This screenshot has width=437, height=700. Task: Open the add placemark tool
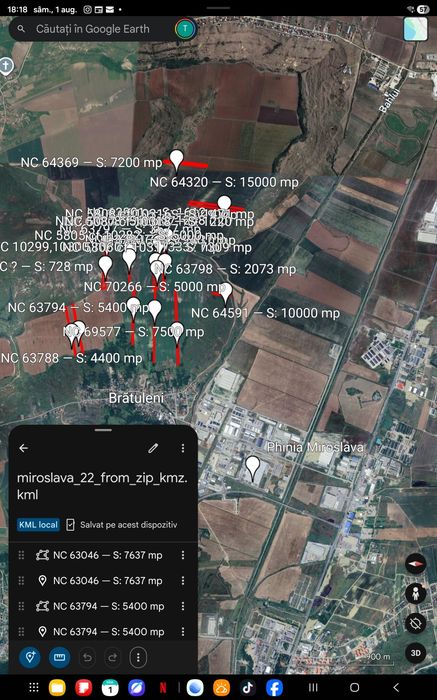[30, 657]
